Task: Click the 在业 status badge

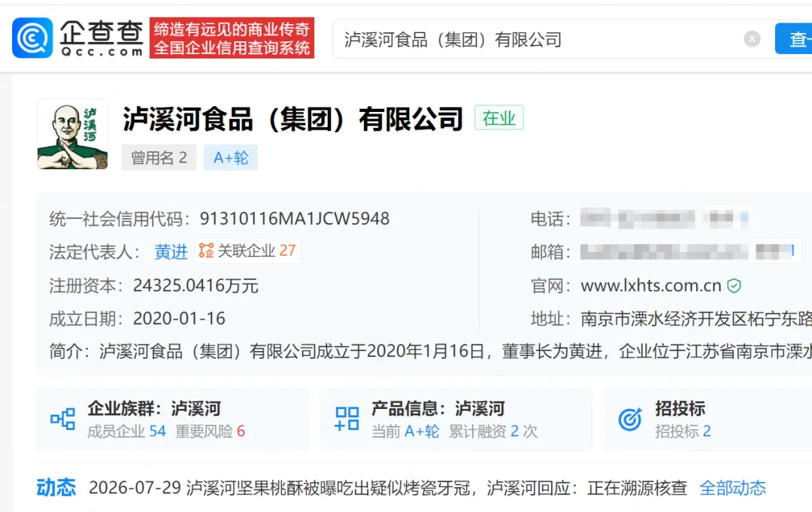Action: (x=498, y=118)
